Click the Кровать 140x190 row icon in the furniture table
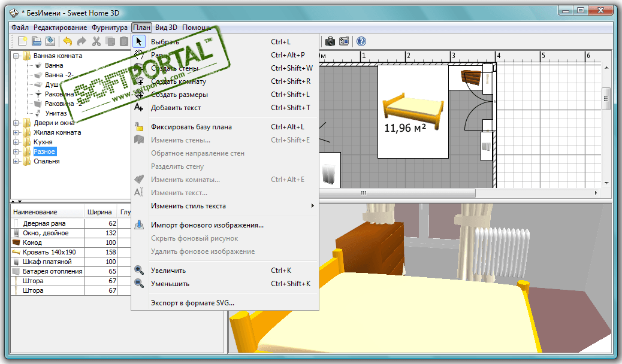Screen dimensions: 622x364 tap(16, 252)
